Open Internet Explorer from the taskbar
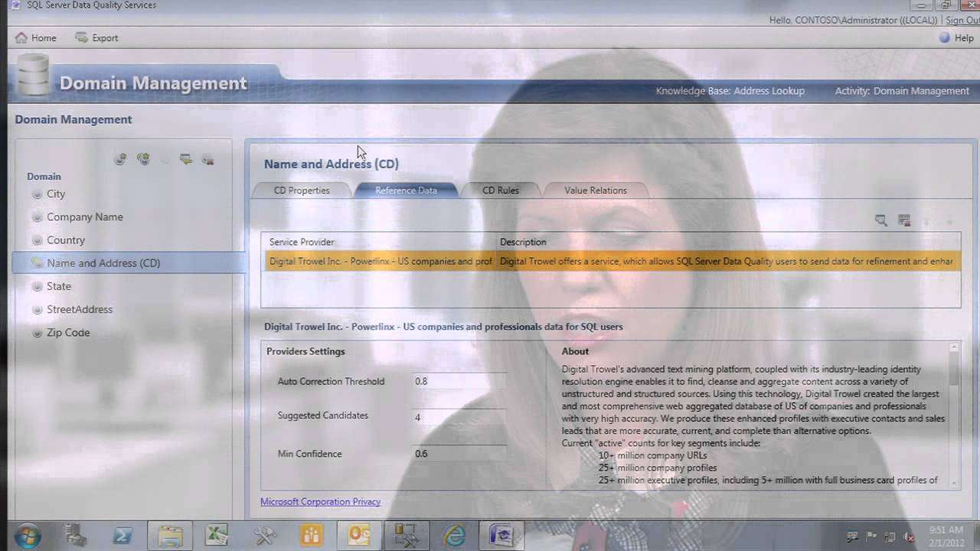The height and width of the screenshot is (551, 980). tap(454, 536)
